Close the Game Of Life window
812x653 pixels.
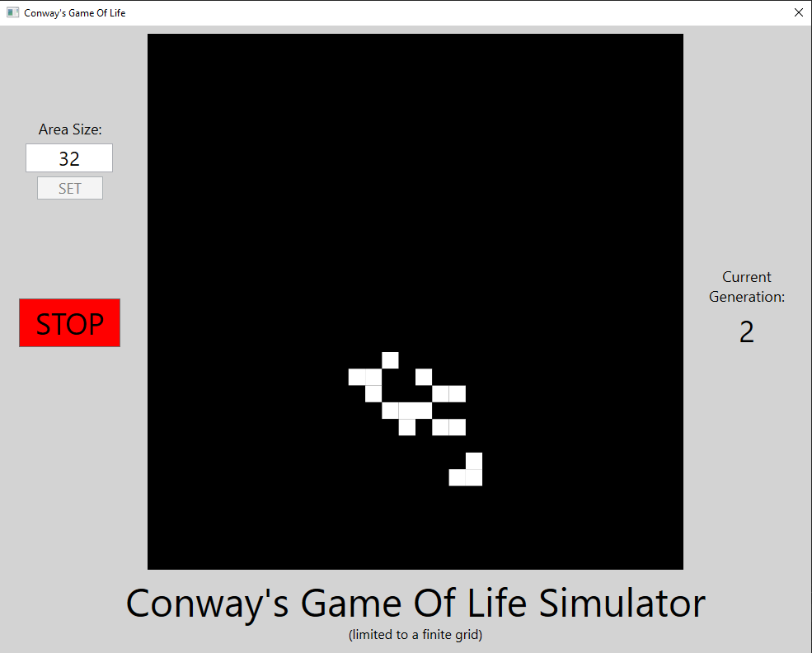coord(797,13)
